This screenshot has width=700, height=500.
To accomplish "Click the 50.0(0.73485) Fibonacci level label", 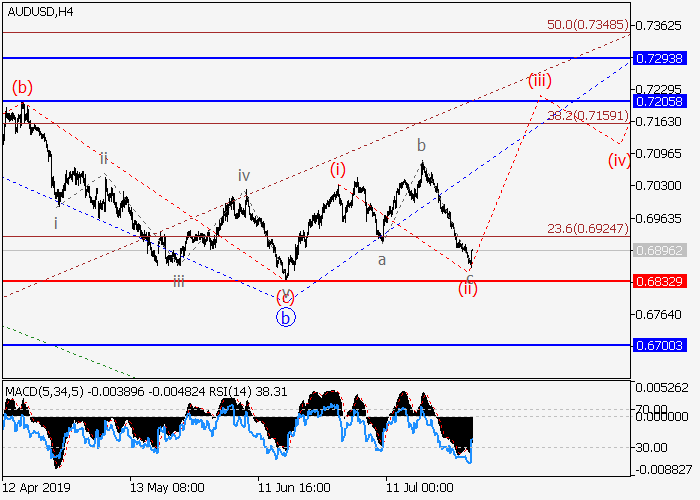I will [x=587, y=24].
